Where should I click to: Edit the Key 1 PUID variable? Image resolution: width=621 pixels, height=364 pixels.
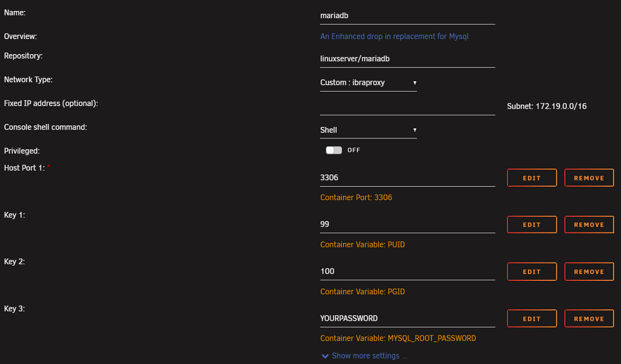[x=531, y=224]
